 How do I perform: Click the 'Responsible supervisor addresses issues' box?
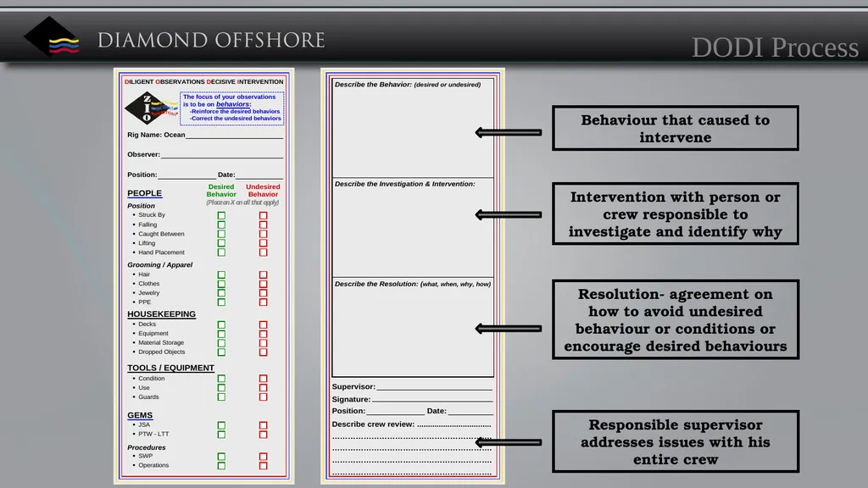coord(676,441)
